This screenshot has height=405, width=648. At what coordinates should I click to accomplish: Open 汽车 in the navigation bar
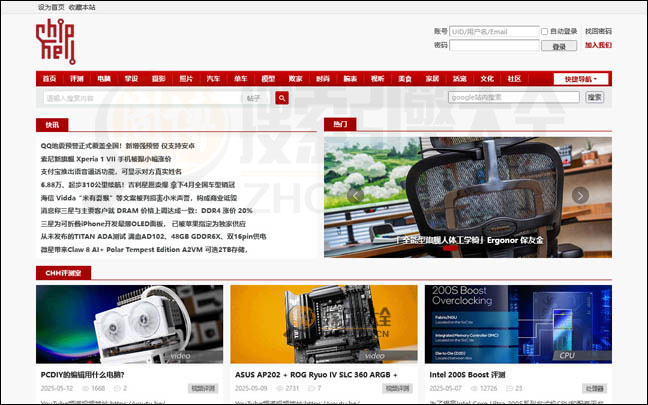(213, 79)
